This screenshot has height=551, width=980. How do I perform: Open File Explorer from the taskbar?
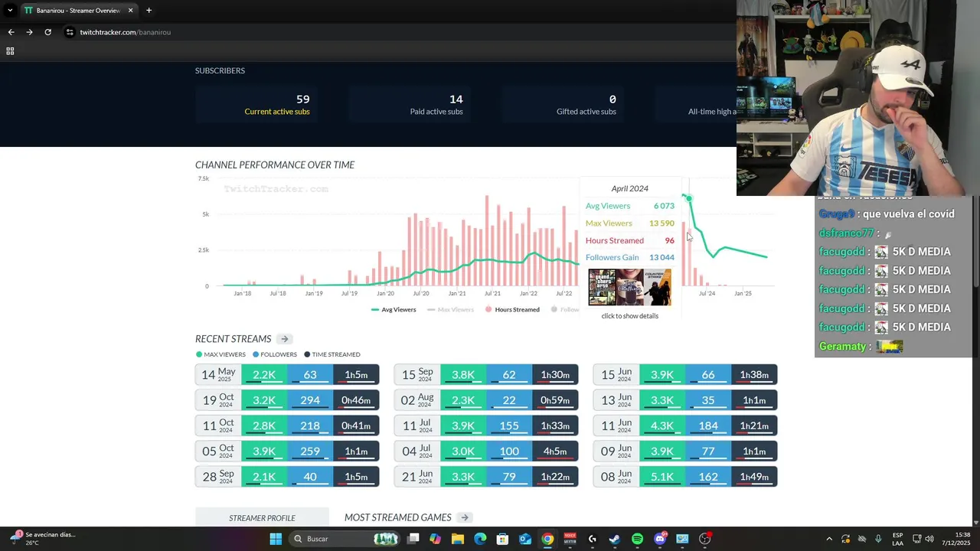pyautogui.click(x=458, y=539)
